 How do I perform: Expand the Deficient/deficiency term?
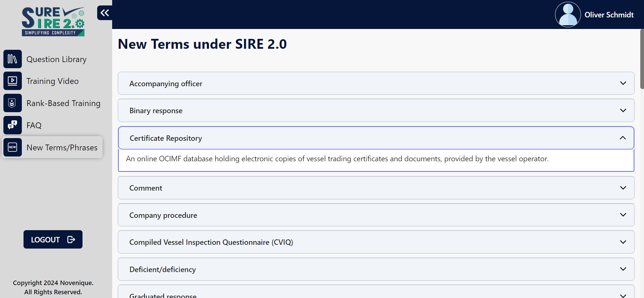pyautogui.click(x=376, y=269)
